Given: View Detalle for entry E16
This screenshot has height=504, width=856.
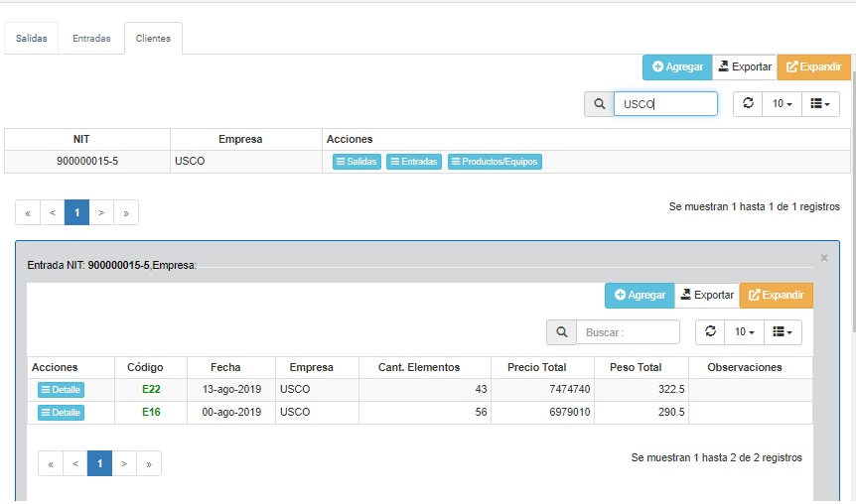Looking at the screenshot, I should [x=61, y=413].
